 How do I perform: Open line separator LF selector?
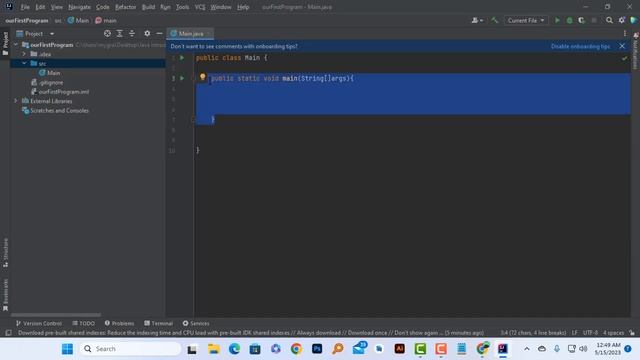click(574, 333)
